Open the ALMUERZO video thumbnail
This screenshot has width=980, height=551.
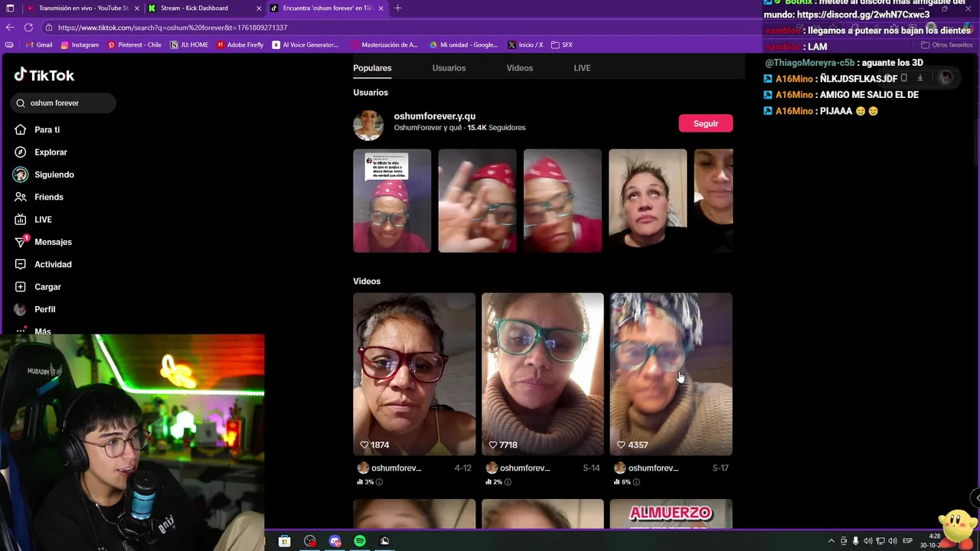click(x=671, y=514)
